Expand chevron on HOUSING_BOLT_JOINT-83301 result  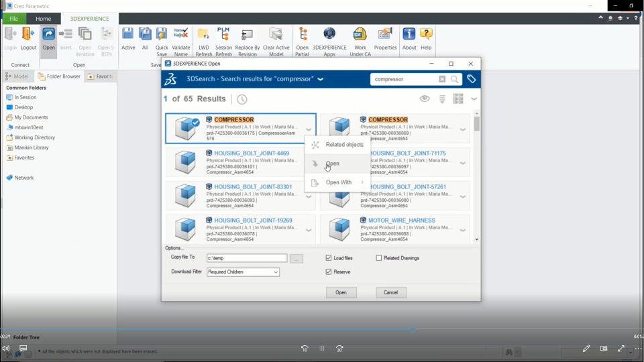(x=309, y=196)
